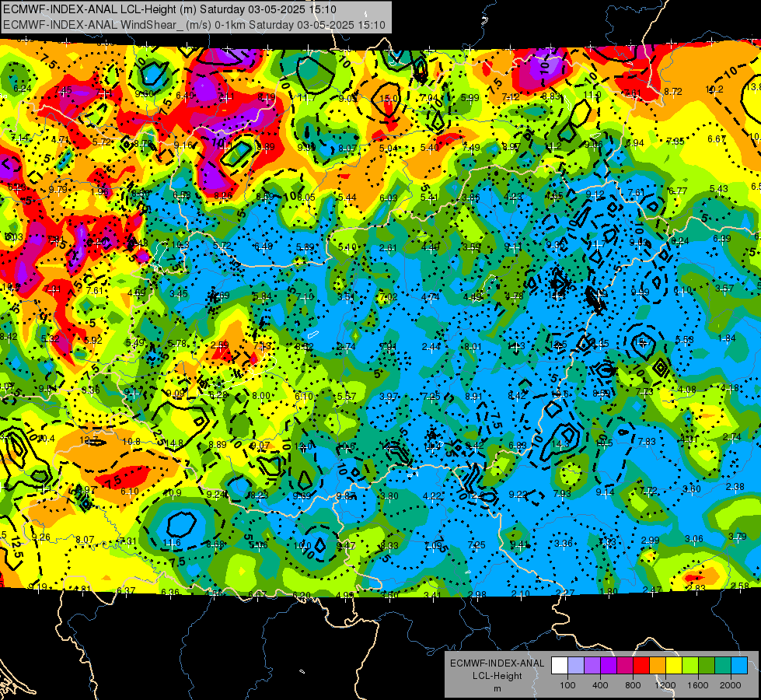Click the magenta legend swatch
This screenshot has width=761, height=700.
(x=625, y=666)
